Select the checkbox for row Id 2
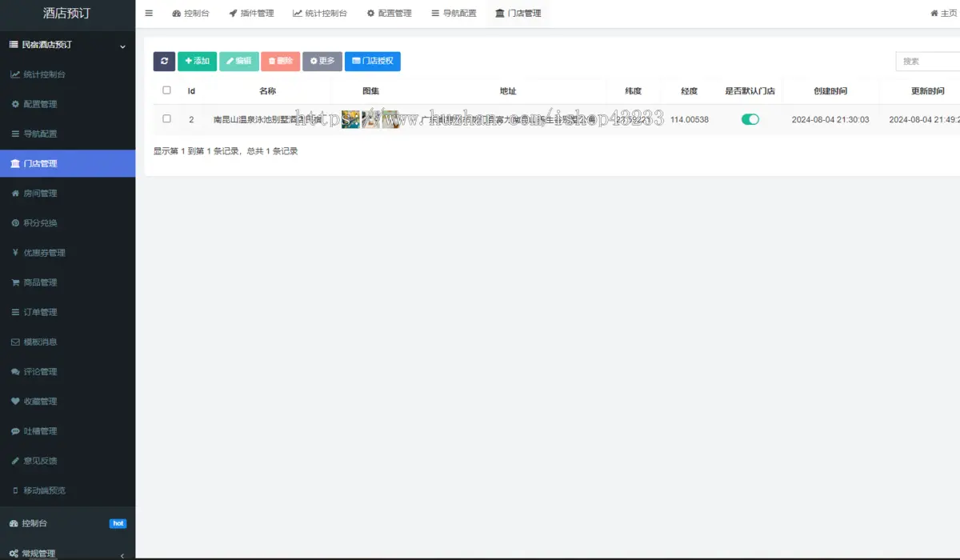Screen dimensions: 960x560 coord(166,118)
